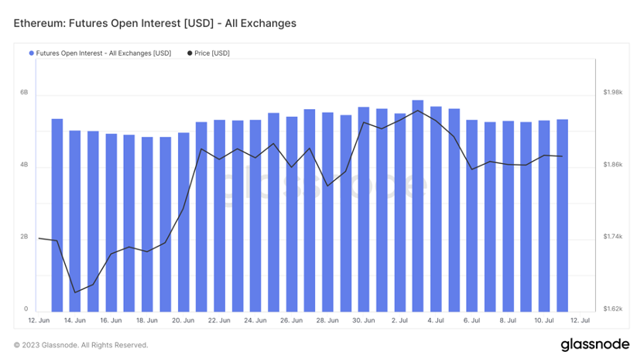This screenshot has height=362, width=644.
Task: Click the 2B left axis label
Action: (x=24, y=237)
